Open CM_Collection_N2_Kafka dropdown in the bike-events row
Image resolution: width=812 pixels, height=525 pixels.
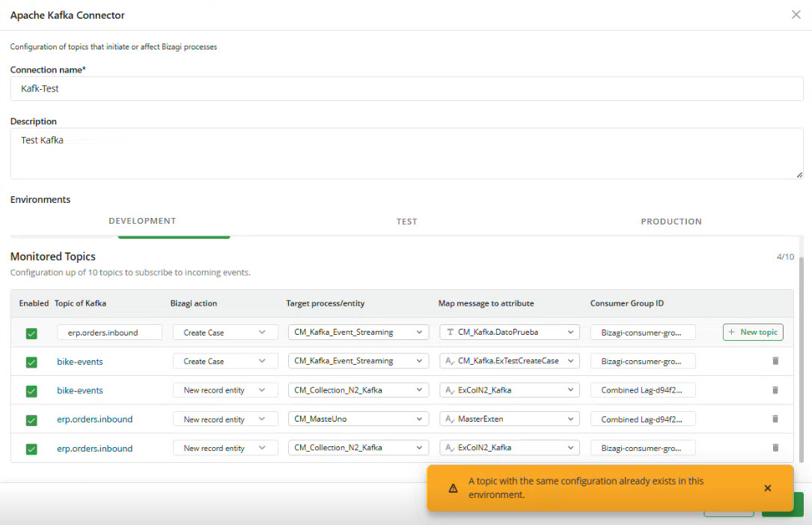point(358,389)
